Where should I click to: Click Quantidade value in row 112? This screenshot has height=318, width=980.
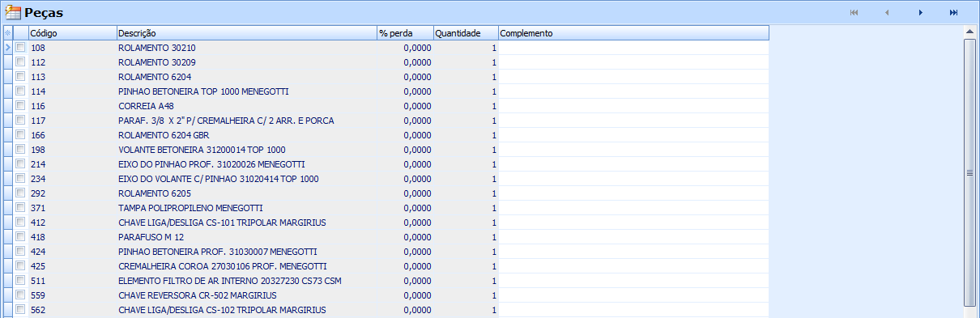(x=466, y=62)
